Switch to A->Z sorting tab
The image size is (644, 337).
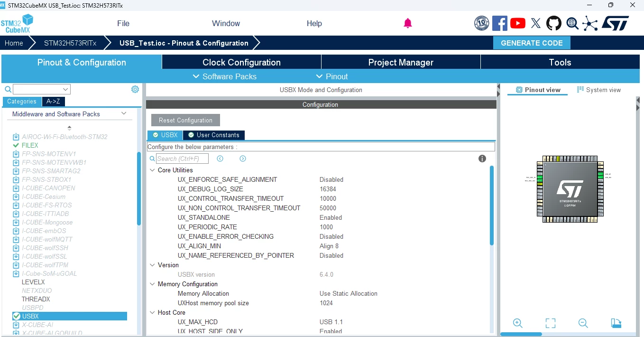tap(53, 102)
